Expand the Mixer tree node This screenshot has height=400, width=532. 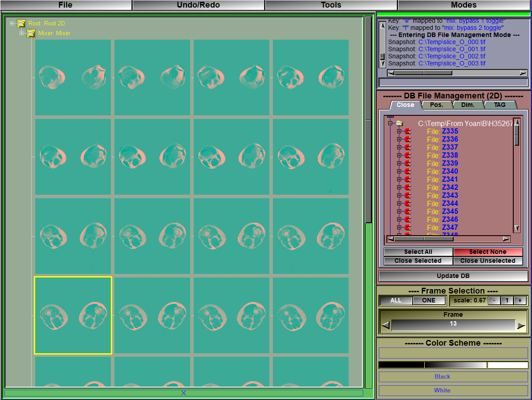[x=22, y=33]
